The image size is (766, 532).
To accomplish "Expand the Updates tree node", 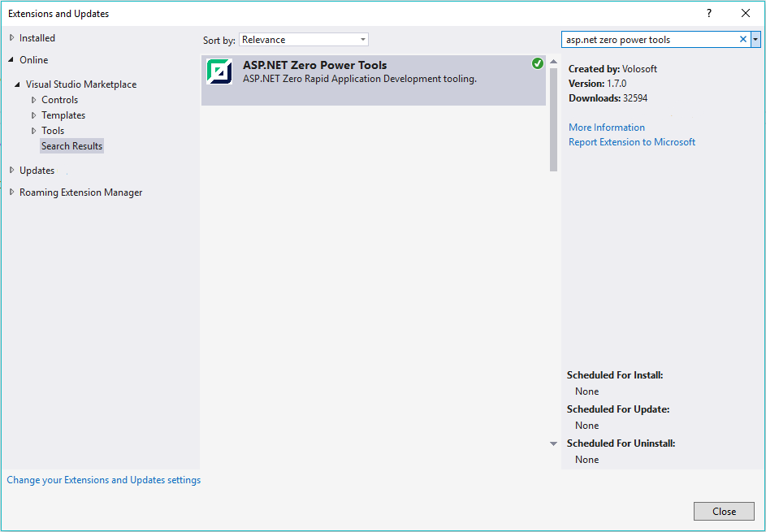I will point(11,170).
